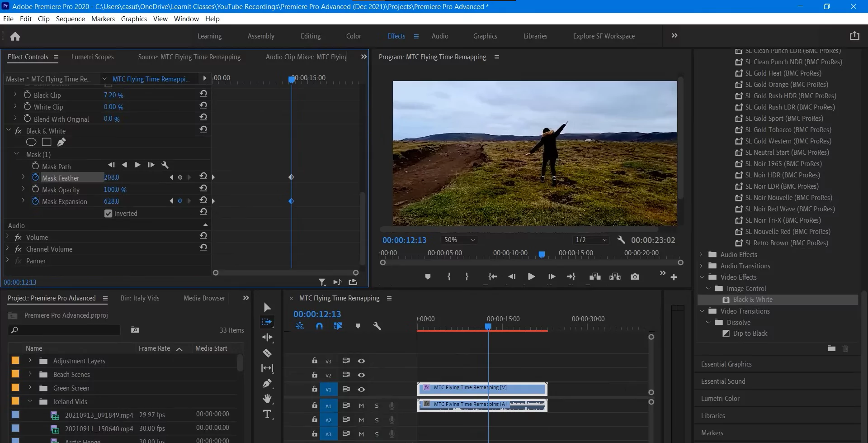
Task: Reset Mask Feather parameter
Action: tap(203, 176)
